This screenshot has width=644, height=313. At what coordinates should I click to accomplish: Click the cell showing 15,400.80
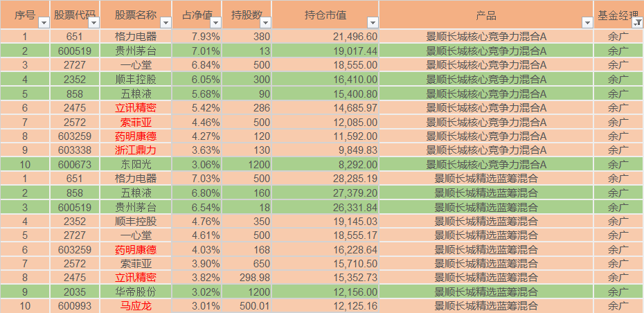(x=325, y=93)
